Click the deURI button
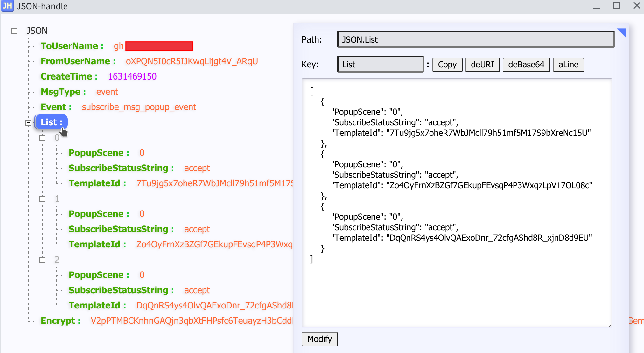Image resolution: width=644 pixels, height=353 pixels. point(482,65)
